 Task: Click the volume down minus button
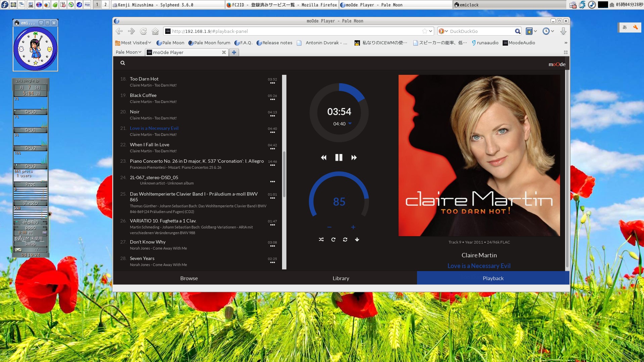[x=329, y=227]
